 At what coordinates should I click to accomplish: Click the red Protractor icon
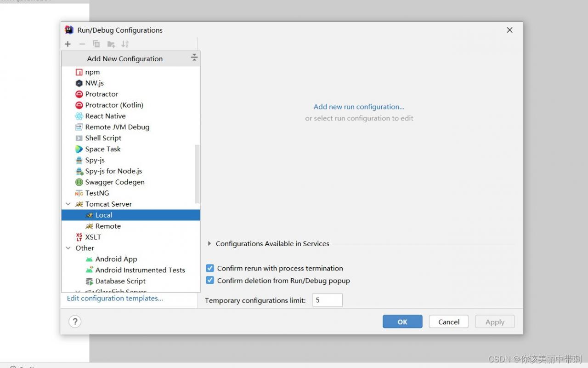(x=79, y=94)
